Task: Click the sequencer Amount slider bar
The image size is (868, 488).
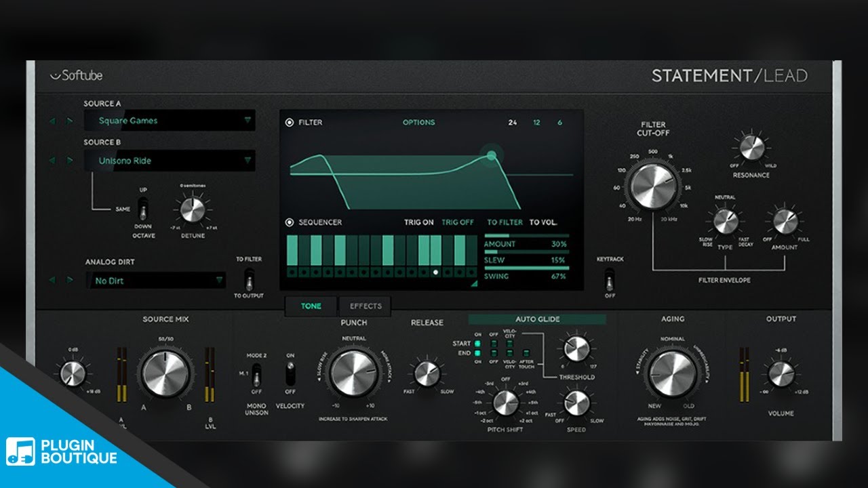Action: tap(526, 236)
